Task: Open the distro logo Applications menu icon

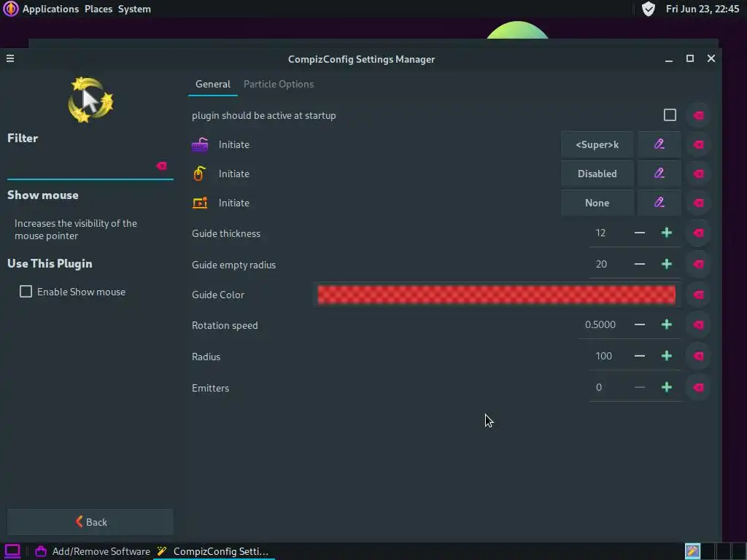Action: click(x=10, y=9)
